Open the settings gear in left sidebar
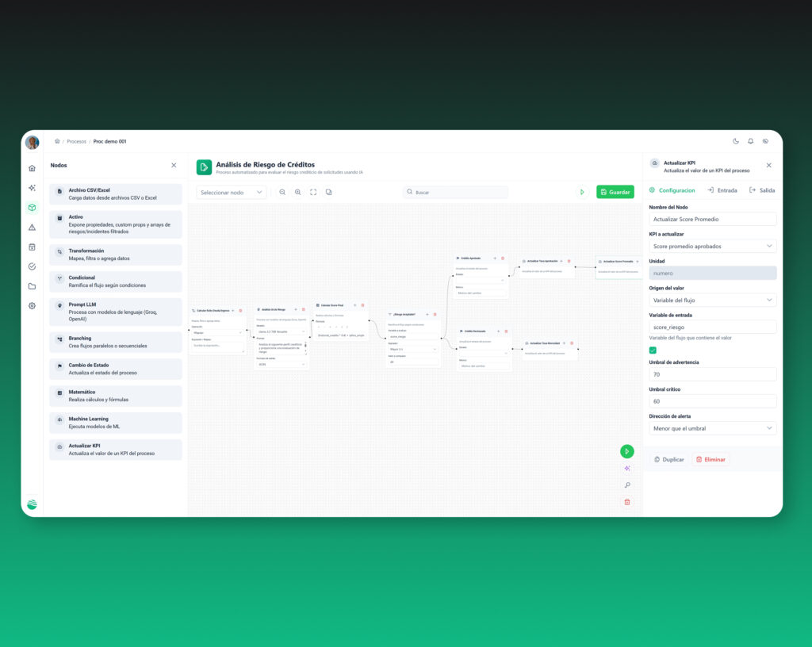 tap(32, 306)
